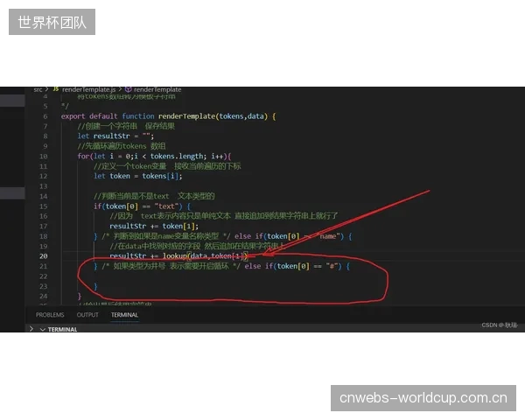Expand the arrow left of TERMINAL section
Image resolution: width=525 pixels, height=420 pixels.
pos(31,329)
